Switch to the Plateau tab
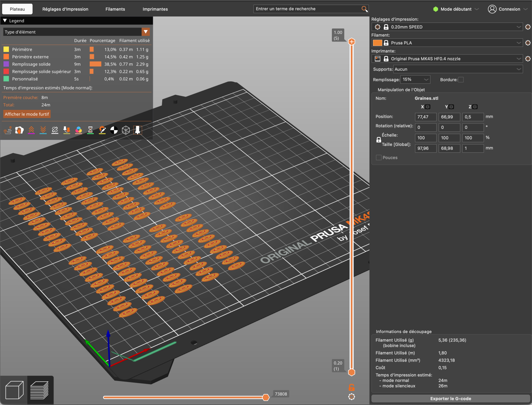This screenshot has width=532, height=405. pos(17,9)
